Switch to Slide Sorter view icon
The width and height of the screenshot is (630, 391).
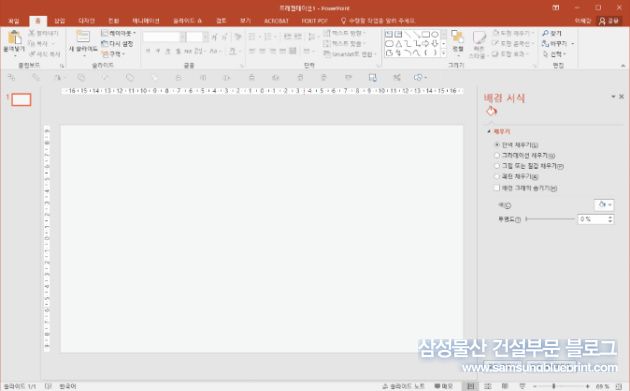point(488,386)
